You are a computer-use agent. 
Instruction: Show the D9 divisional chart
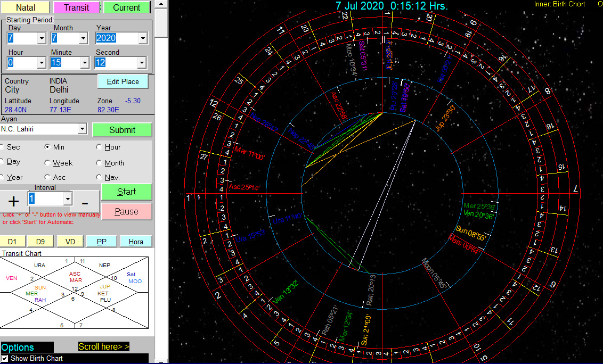pos(40,242)
